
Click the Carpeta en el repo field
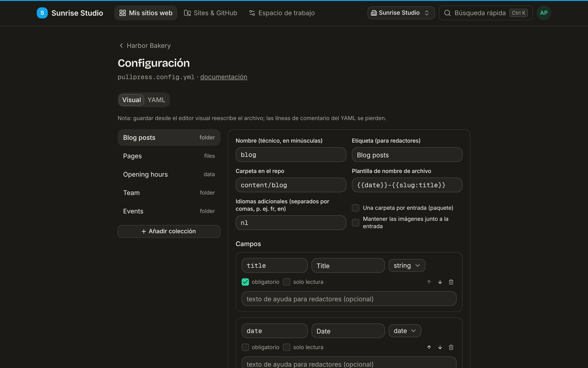pos(291,185)
